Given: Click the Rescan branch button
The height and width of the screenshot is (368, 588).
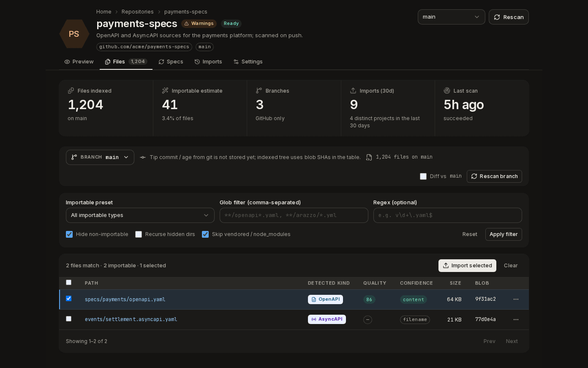Looking at the screenshot, I should (x=494, y=176).
